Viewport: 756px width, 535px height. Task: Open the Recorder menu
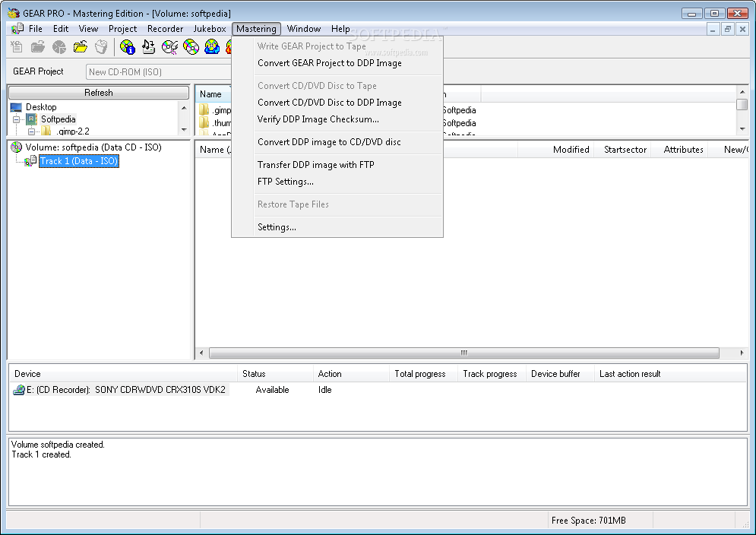tap(165, 29)
